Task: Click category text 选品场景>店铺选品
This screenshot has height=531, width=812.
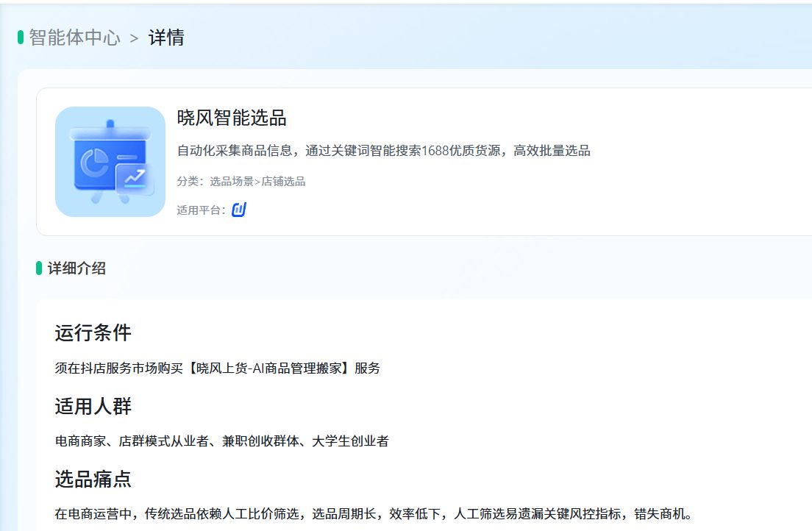Action: pyautogui.click(x=257, y=182)
